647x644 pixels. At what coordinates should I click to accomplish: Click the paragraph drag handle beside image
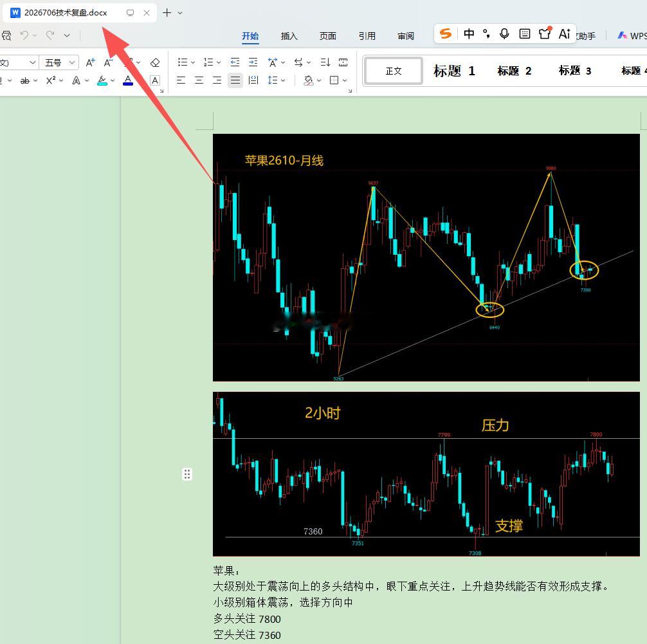(187, 474)
